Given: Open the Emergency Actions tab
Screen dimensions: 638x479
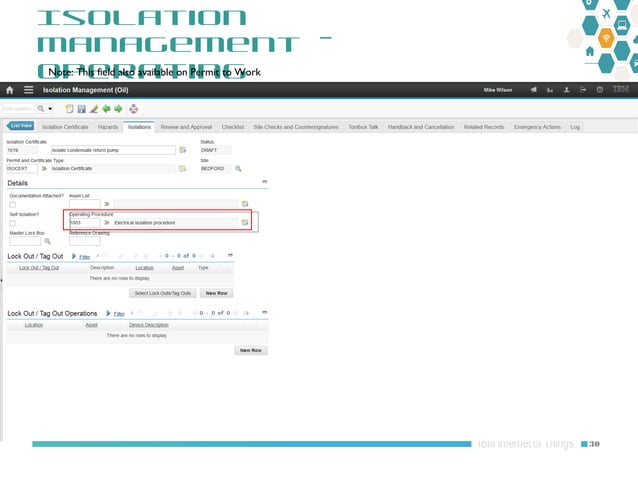Looking at the screenshot, I should [537, 127].
